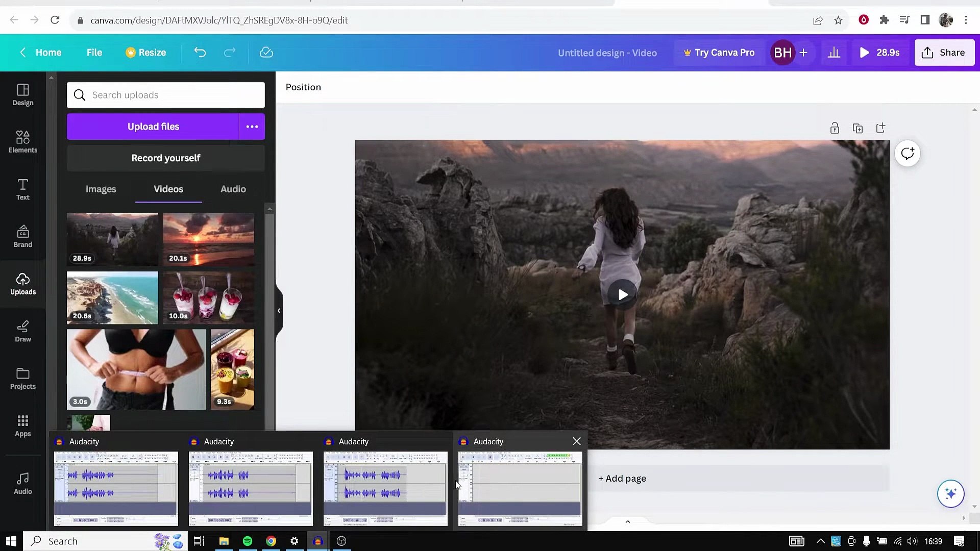Open the Brand panel
The width and height of the screenshot is (980, 551).
point(22,236)
